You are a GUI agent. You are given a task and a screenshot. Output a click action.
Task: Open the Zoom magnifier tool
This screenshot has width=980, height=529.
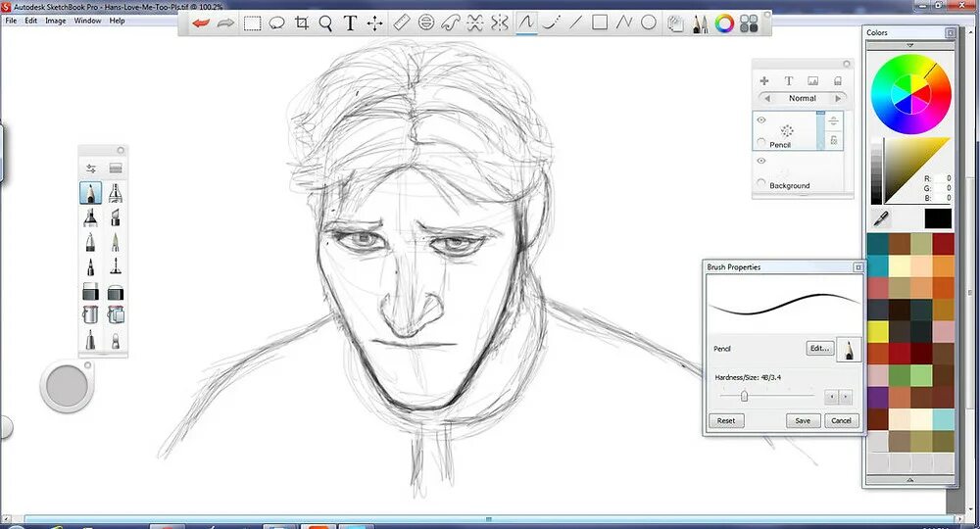(325, 24)
